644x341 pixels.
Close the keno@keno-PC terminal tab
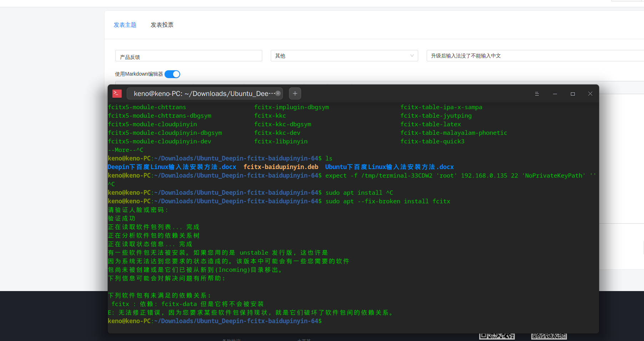278,93
